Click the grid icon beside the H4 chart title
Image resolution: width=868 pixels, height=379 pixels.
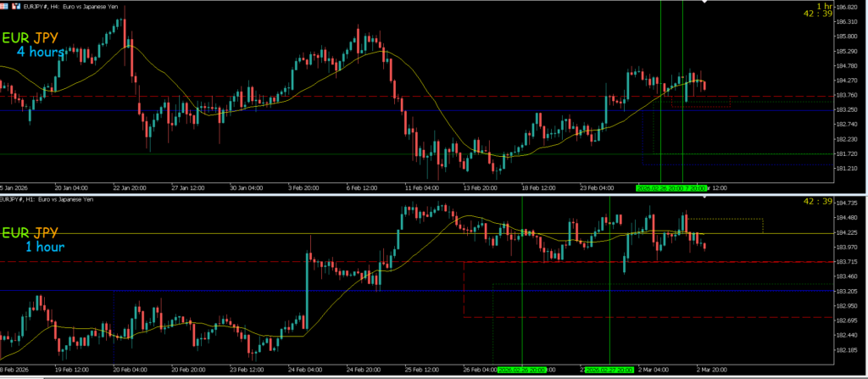(x=4, y=6)
